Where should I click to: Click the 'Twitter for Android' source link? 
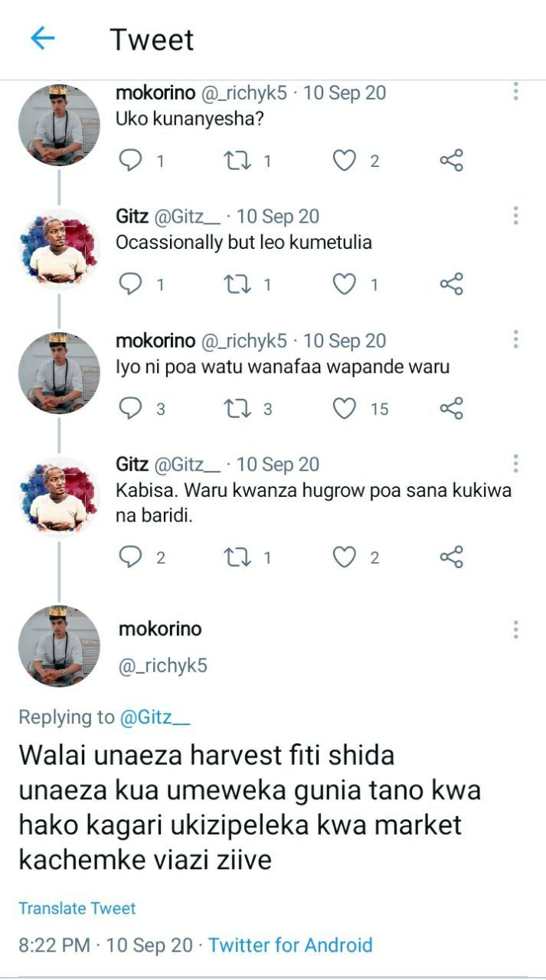(x=290, y=945)
